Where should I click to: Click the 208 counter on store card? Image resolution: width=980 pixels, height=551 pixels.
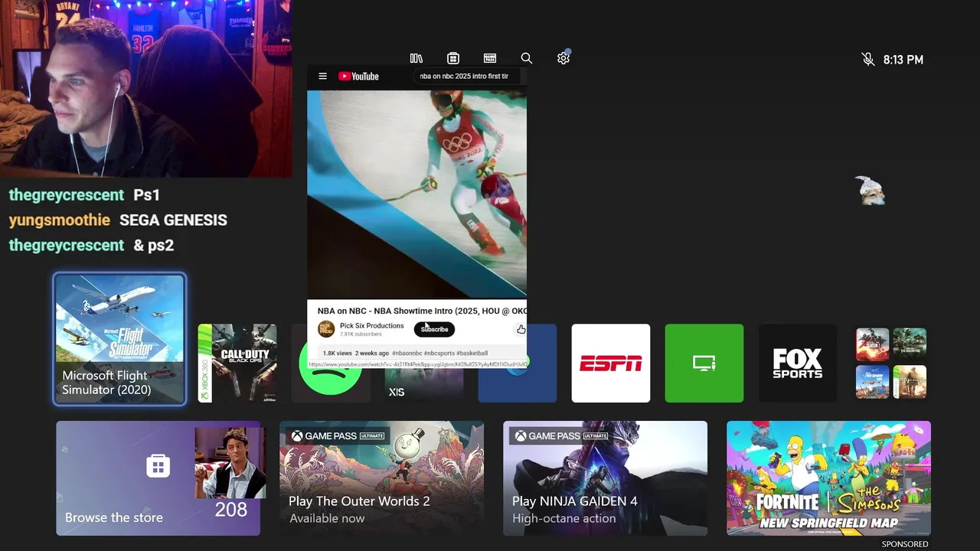pyautogui.click(x=231, y=510)
